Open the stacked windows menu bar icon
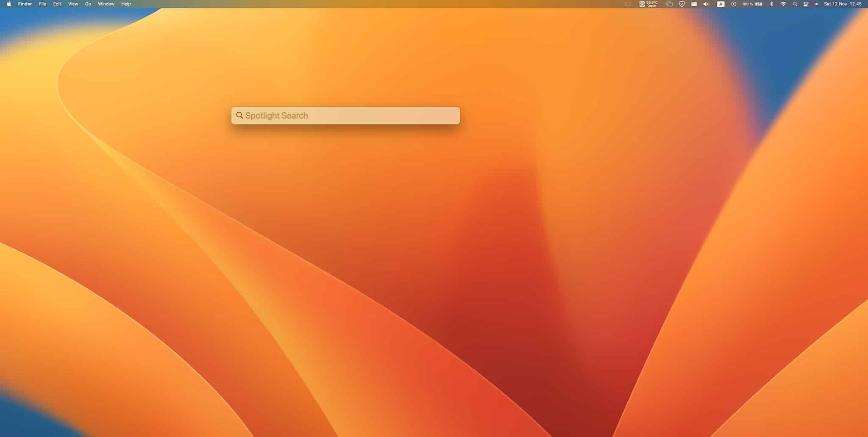This screenshot has width=868, height=437. click(x=669, y=4)
